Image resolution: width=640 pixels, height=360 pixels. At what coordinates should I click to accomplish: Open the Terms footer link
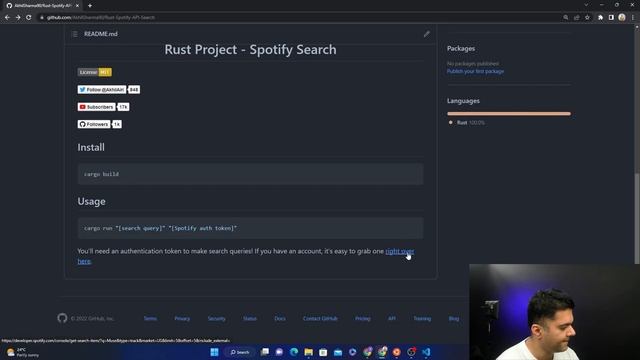[x=150, y=318]
